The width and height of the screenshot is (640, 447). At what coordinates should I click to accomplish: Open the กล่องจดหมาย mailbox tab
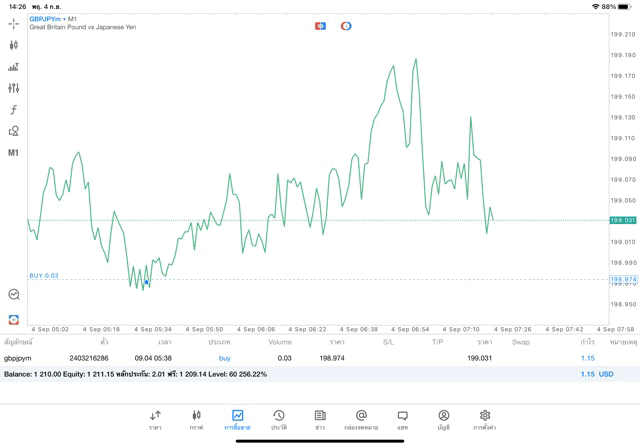click(361, 419)
